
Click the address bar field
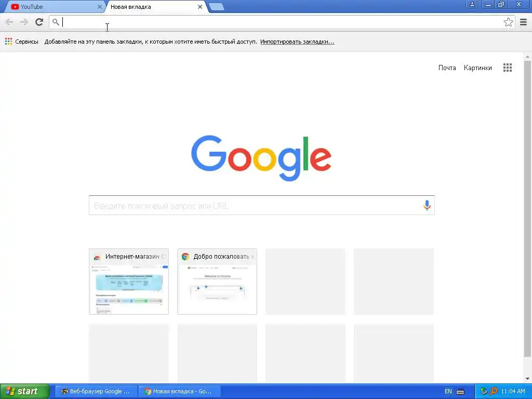[x=282, y=22]
